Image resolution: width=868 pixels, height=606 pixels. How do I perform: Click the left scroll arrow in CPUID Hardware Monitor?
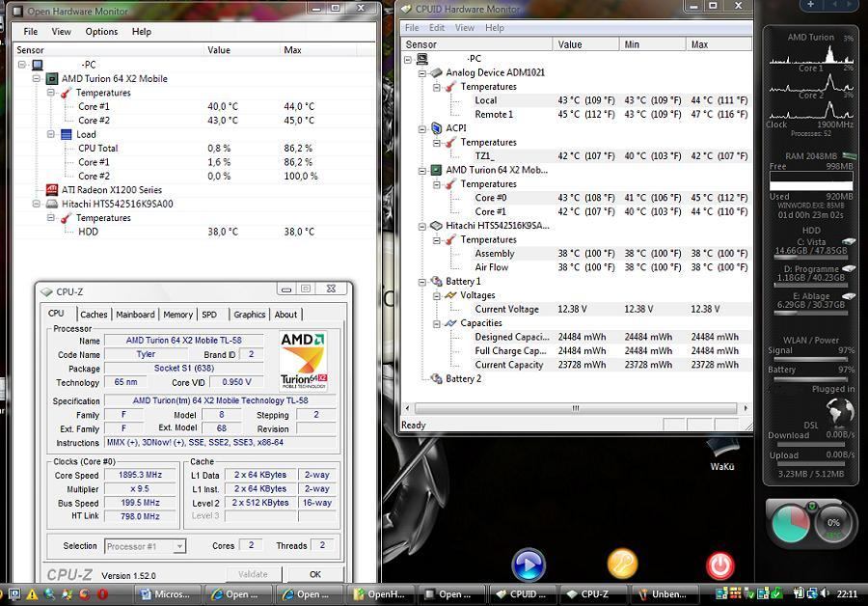pyautogui.click(x=407, y=408)
